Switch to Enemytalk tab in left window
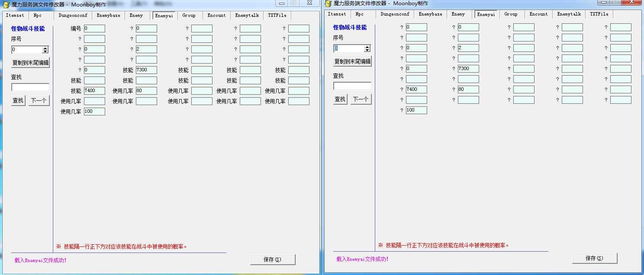 [247, 16]
